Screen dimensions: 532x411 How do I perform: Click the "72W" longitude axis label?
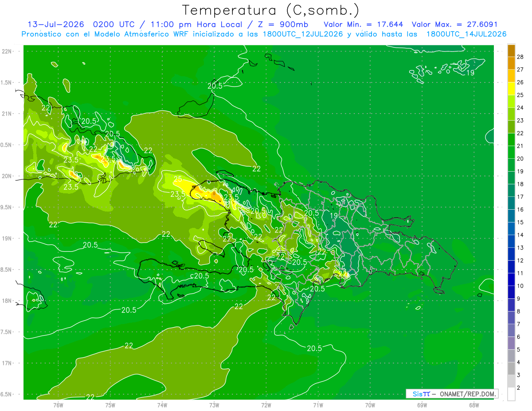tap(266, 405)
